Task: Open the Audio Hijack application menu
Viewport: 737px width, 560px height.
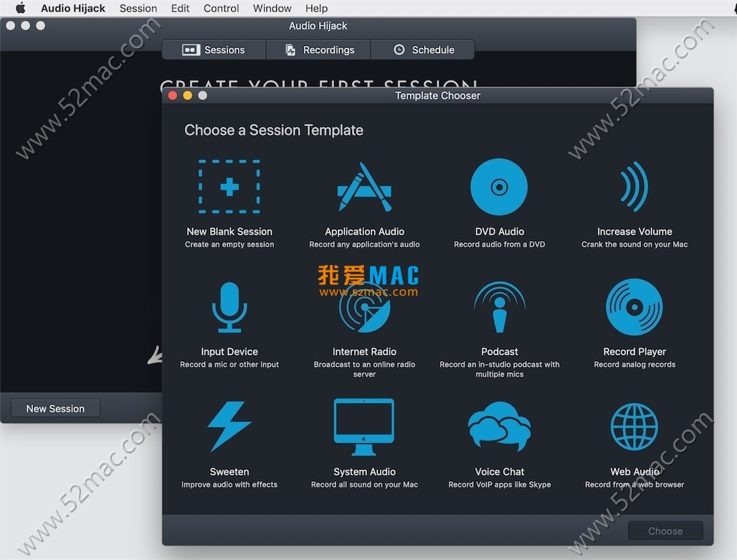Action: 73,8
